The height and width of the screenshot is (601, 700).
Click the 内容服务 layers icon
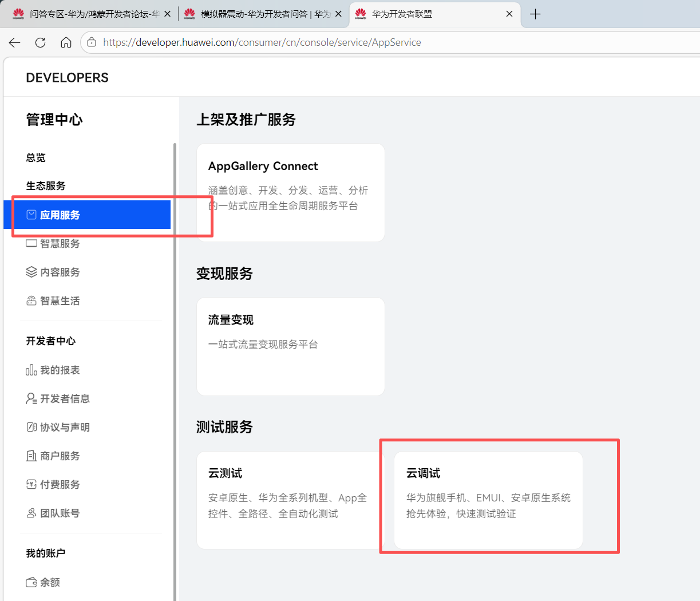click(31, 272)
